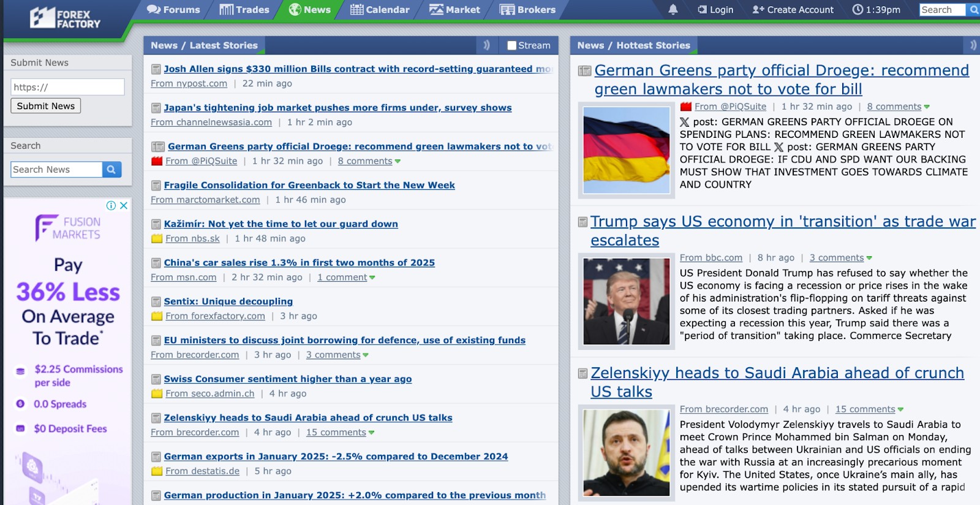Open the Zelenskiyy photo thumbnail
980x505 pixels.
click(x=627, y=453)
